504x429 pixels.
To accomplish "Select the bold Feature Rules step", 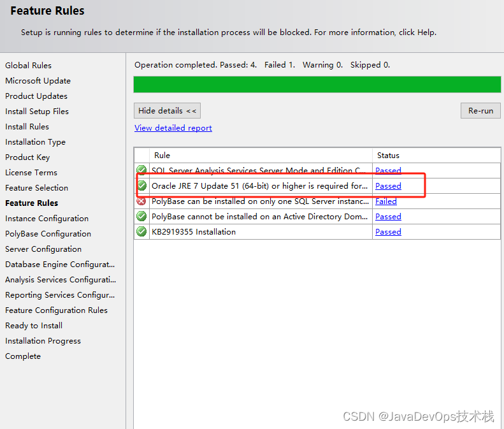I will 31,203.
